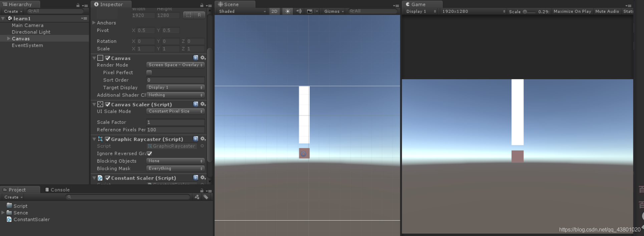Viewport: 644px width, 236px height.
Task: Disable the Canvas component checkbox
Action: 107,58
